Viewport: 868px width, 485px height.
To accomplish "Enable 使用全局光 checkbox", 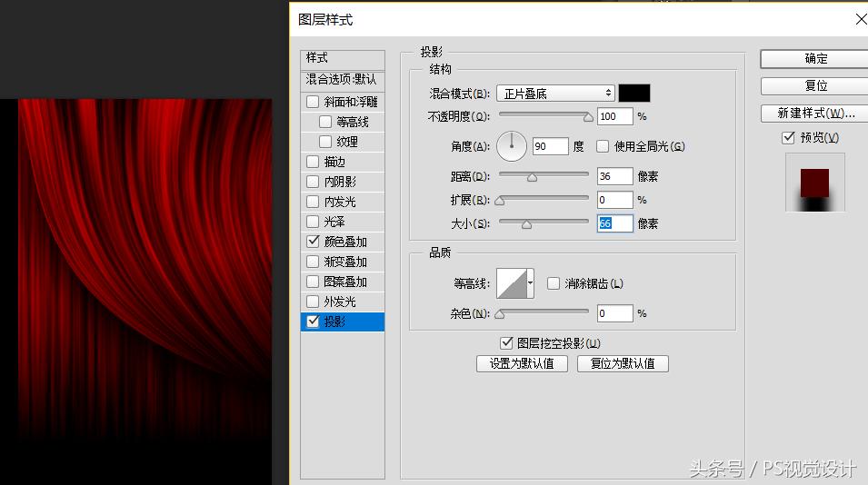I will [x=603, y=146].
